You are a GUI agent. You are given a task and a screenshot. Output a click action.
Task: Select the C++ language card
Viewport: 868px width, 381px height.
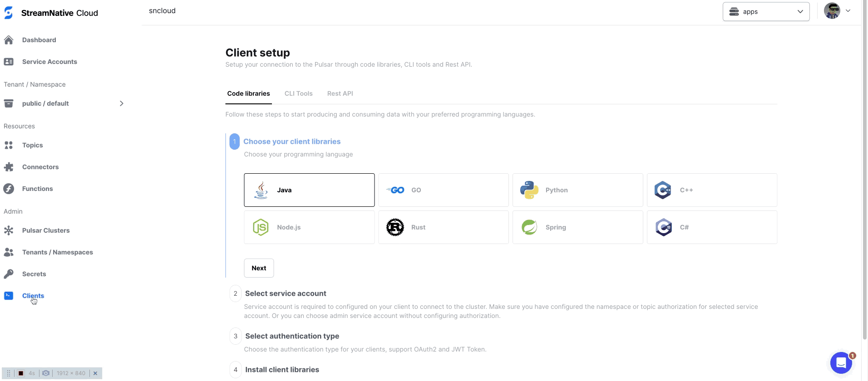[712, 190]
